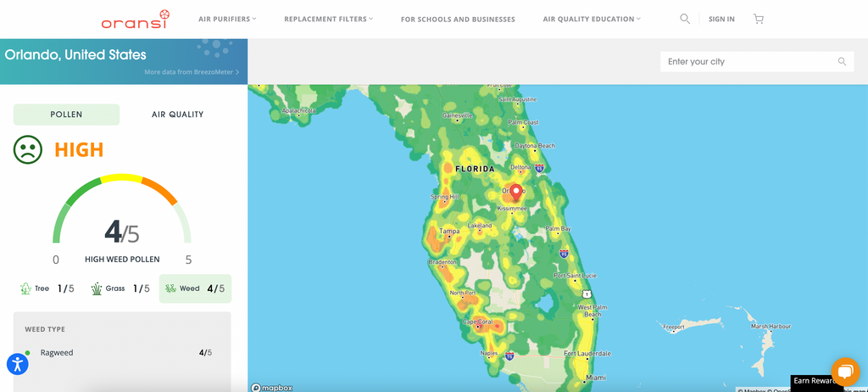Expand the Replacement Filters menu
Screen dimensions: 868x392
point(328,19)
